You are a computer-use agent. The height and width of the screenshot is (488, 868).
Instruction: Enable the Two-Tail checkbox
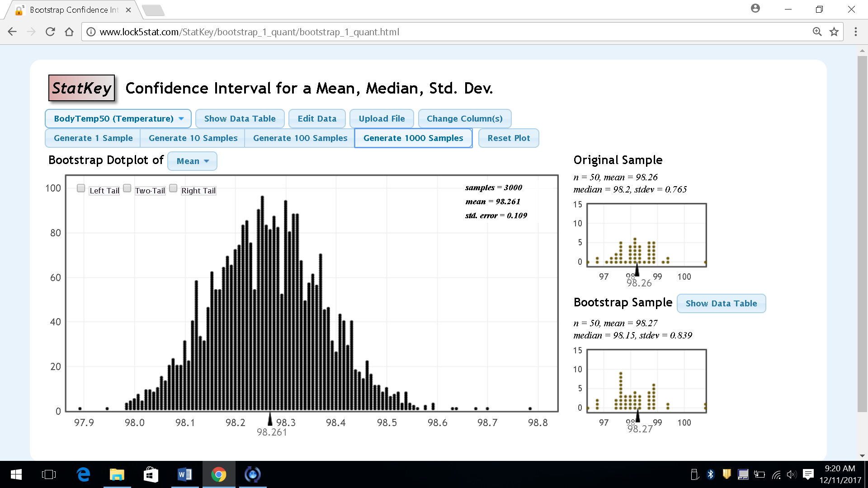click(x=127, y=188)
